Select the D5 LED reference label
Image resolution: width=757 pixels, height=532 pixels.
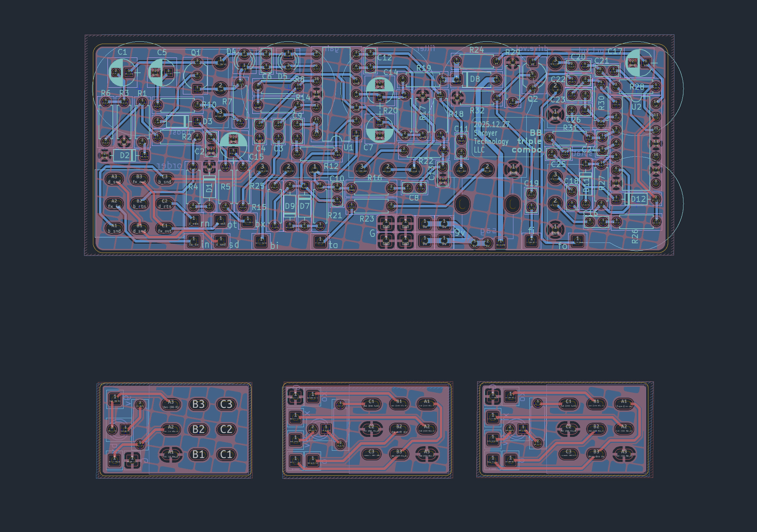pos(283,76)
